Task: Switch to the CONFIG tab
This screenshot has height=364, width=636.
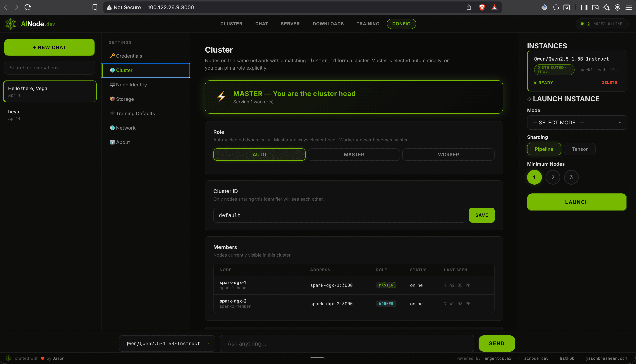Action: (x=401, y=24)
